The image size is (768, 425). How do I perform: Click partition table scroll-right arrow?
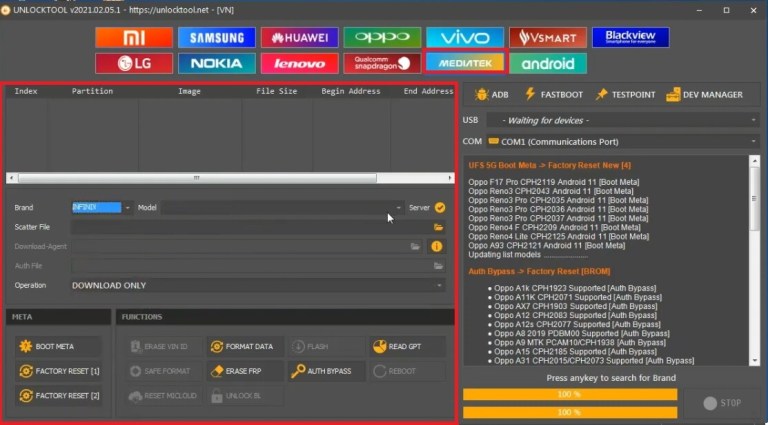pyautogui.click(x=450, y=178)
